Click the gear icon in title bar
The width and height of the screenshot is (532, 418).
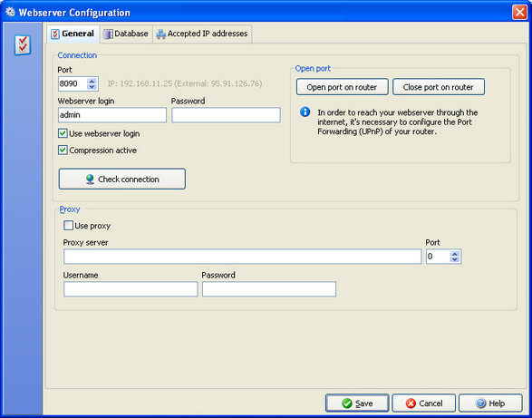click(10, 12)
